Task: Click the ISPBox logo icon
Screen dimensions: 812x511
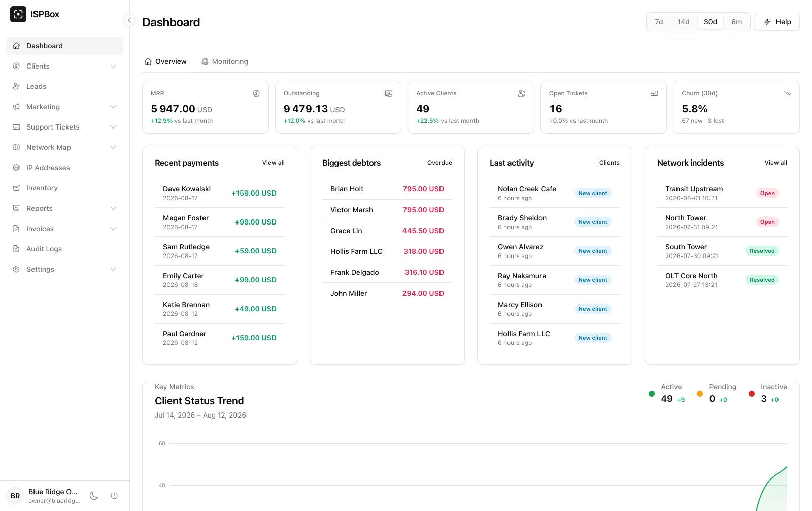Action: (x=18, y=14)
